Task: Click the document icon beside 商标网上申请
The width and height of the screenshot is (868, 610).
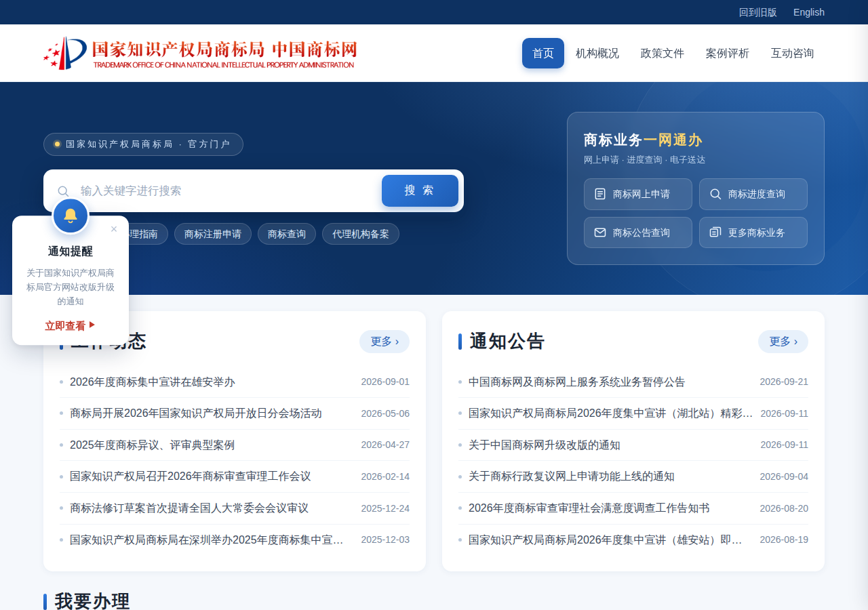Action: (x=600, y=194)
